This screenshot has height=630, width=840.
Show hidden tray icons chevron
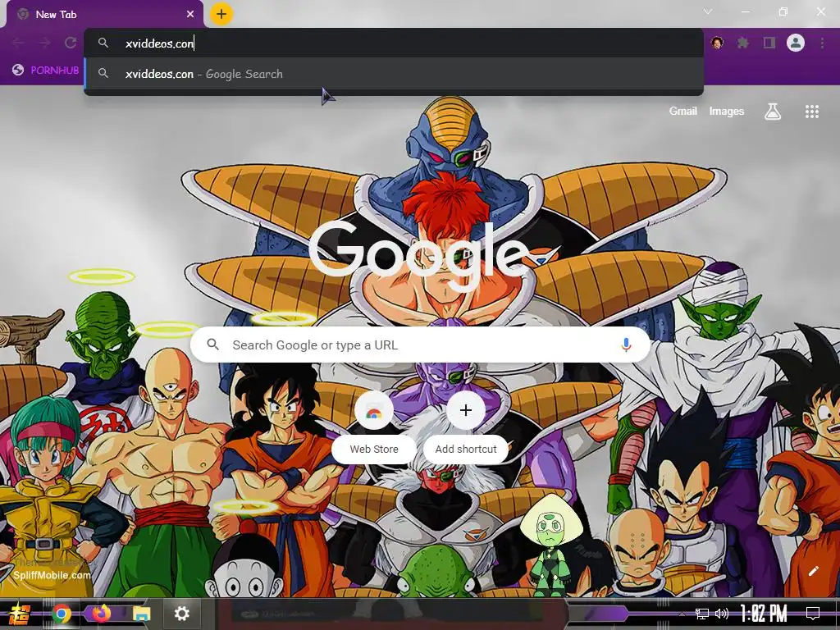[x=682, y=614]
